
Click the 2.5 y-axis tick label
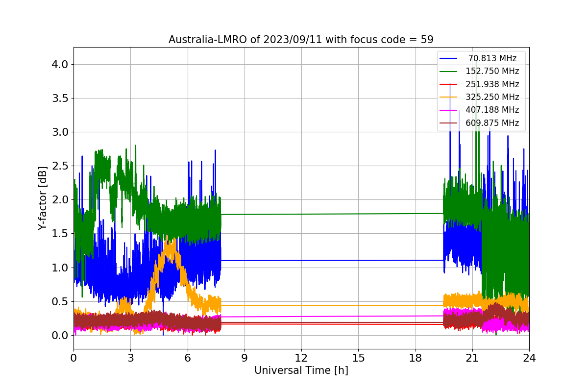(60, 166)
